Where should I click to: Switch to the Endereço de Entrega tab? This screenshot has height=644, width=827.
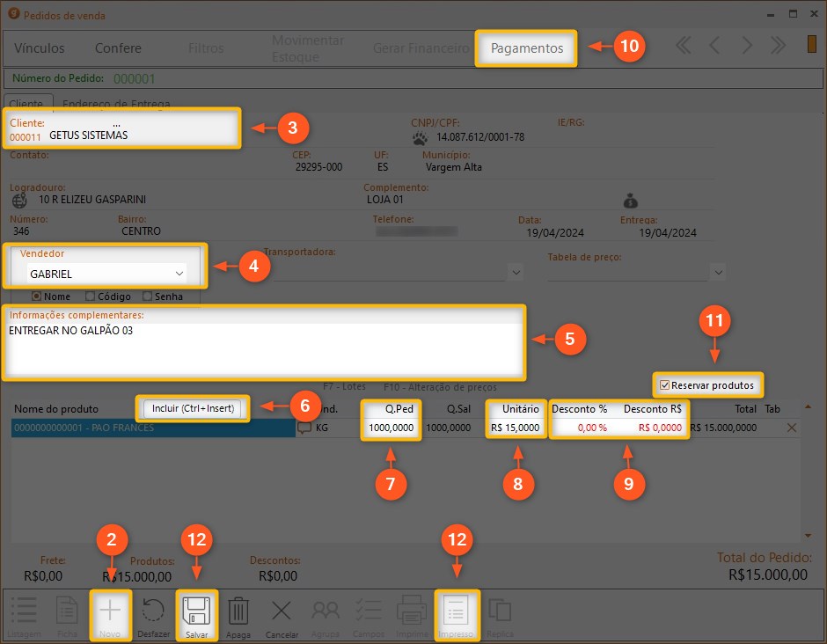[116, 104]
